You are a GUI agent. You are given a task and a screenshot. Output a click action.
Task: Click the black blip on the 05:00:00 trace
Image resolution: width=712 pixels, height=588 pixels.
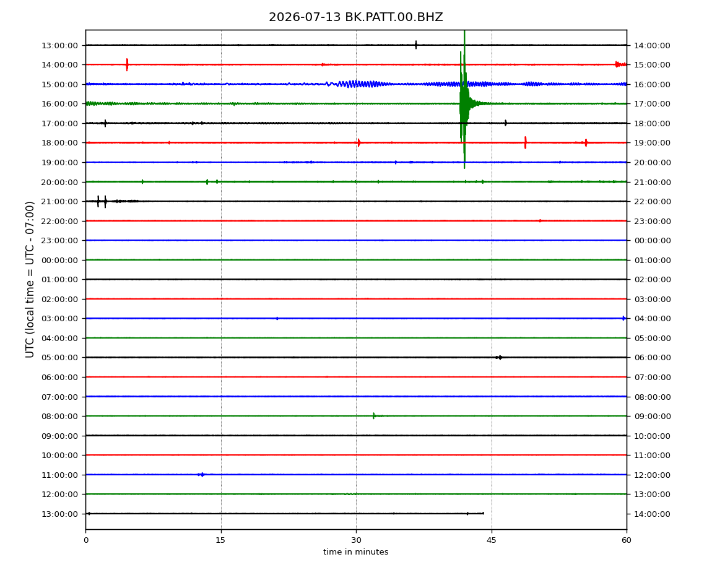(498, 357)
